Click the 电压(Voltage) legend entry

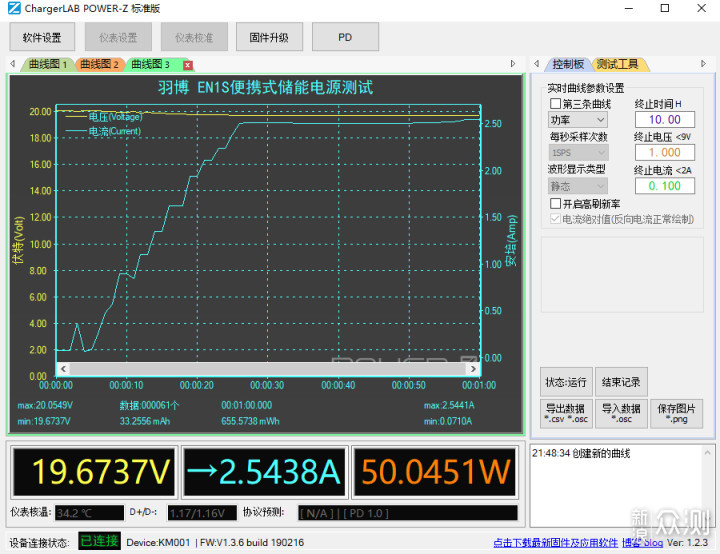click(x=105, y=117)
